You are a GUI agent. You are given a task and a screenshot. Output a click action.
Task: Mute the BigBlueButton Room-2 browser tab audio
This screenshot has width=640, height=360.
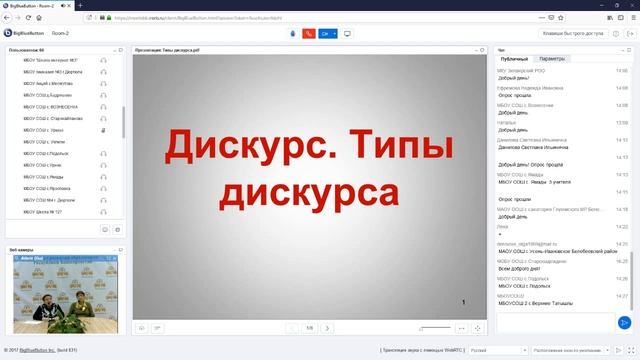pyautogui.click(x=63, y=6)
